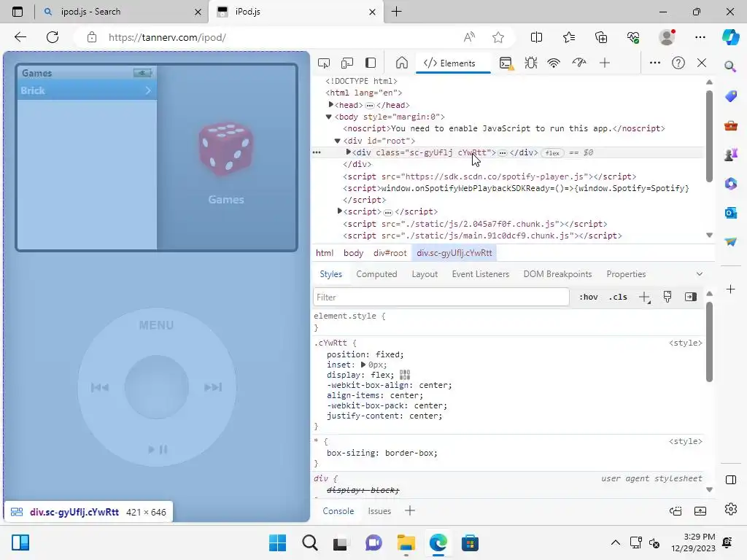The width and height of the screenshot is (747, 560).
Task: Select body in the breadcrumb trail
Action: (353, 253)
